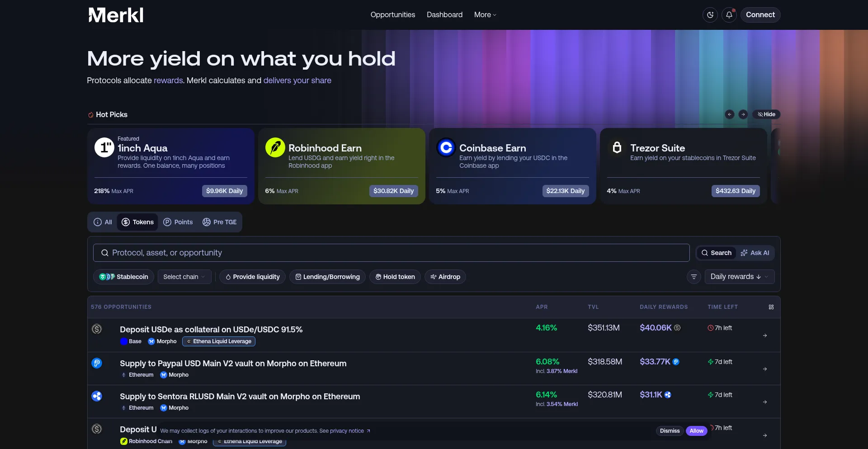Viewport: 868px width, 449px height.
Task: Toggle the Hold token filter
Action: [x=395, y=277]
